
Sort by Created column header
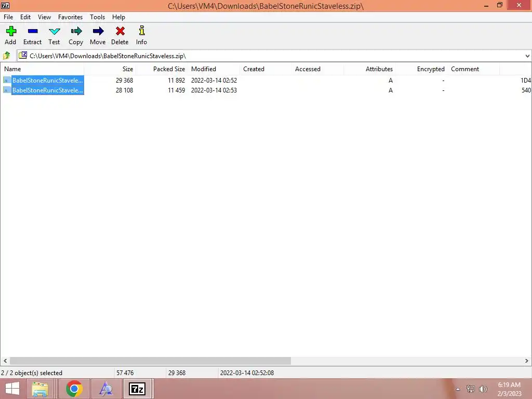click(x=265, y=69)
